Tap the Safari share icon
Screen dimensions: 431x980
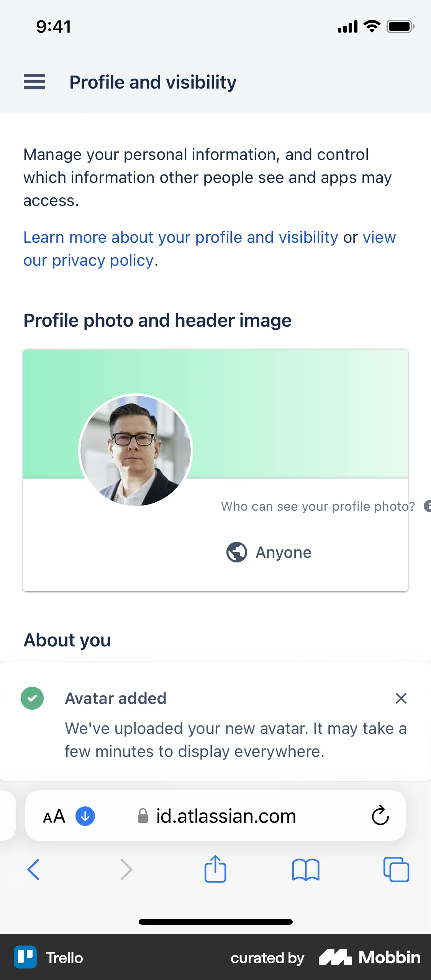coord(215,869)
